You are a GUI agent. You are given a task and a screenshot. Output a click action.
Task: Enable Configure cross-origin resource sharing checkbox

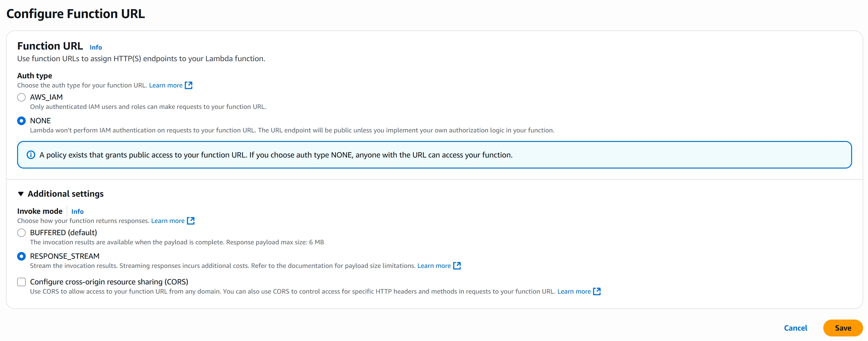pyautogui.click(x=21, y=282)
